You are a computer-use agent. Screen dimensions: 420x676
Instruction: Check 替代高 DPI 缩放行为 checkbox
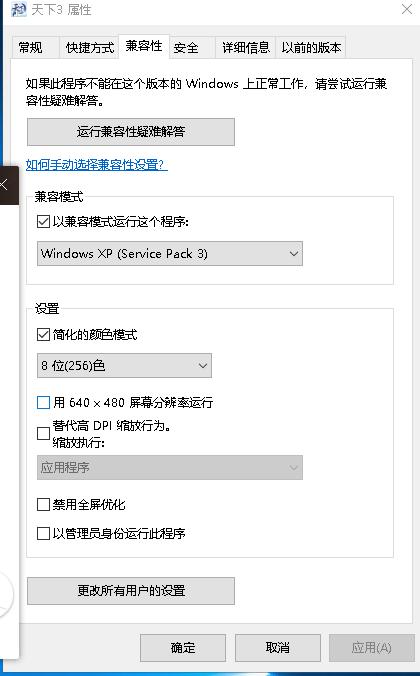coord(43,433)
